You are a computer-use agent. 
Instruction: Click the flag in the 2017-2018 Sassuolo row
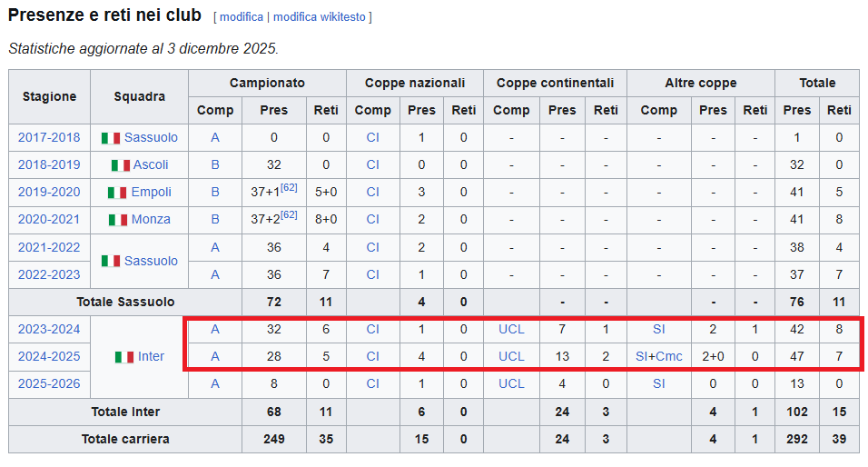pyautogui.click(x=111, y=138)
